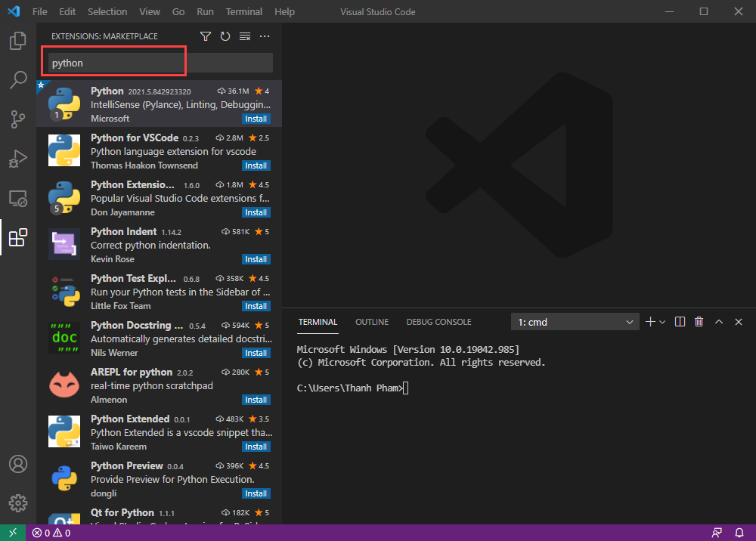
Task: Select the AREPL for python extension icon
Action: (x=64, y=385)
